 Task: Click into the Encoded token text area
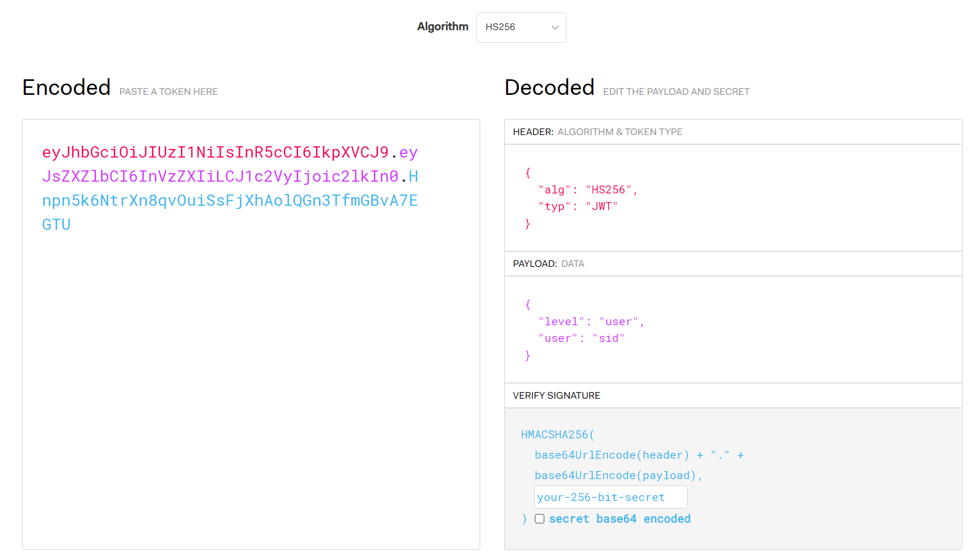[x=251, y=334]
